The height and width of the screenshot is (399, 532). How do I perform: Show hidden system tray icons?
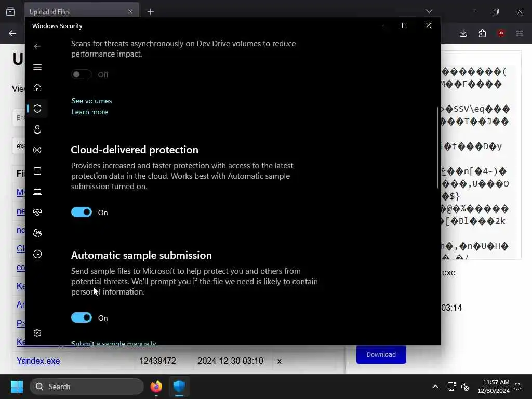point(435,387)
